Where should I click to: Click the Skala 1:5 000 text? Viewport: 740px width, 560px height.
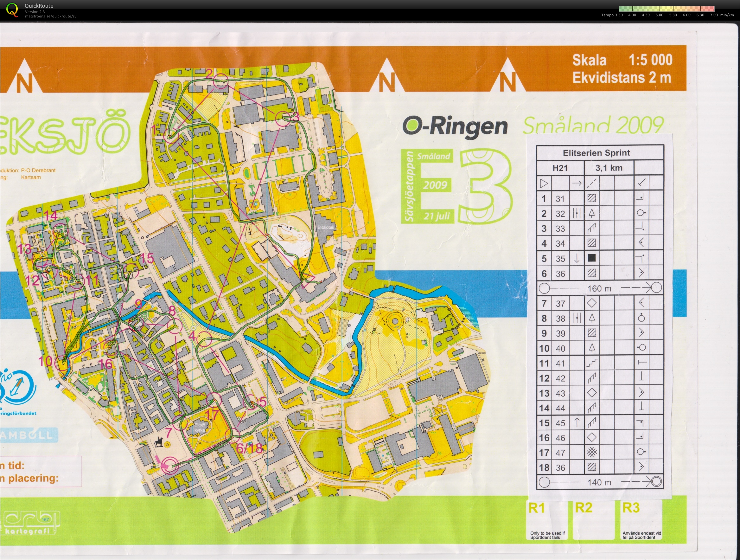[622, 60]
